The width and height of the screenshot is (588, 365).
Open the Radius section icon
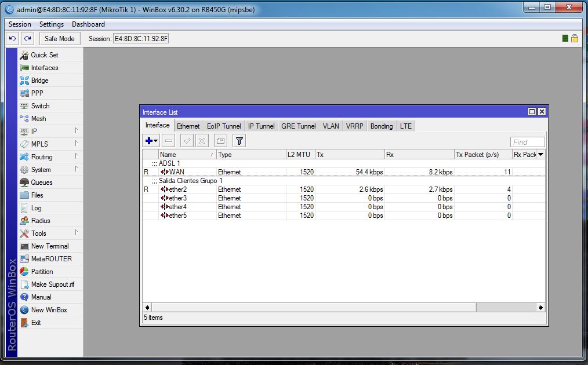24,221
